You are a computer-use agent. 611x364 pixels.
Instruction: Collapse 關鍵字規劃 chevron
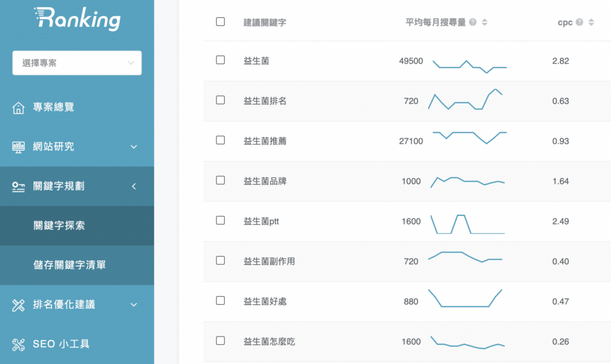pos(134,186)
